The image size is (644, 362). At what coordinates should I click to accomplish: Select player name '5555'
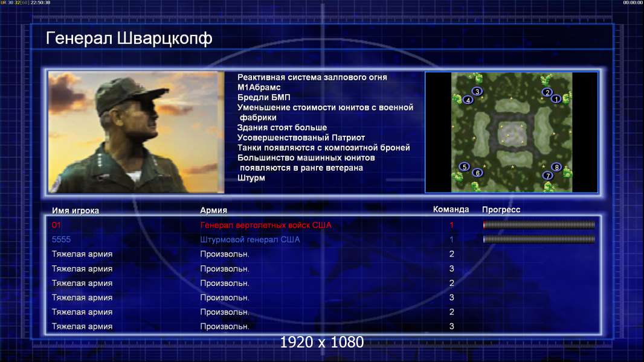tap(61, 240)
